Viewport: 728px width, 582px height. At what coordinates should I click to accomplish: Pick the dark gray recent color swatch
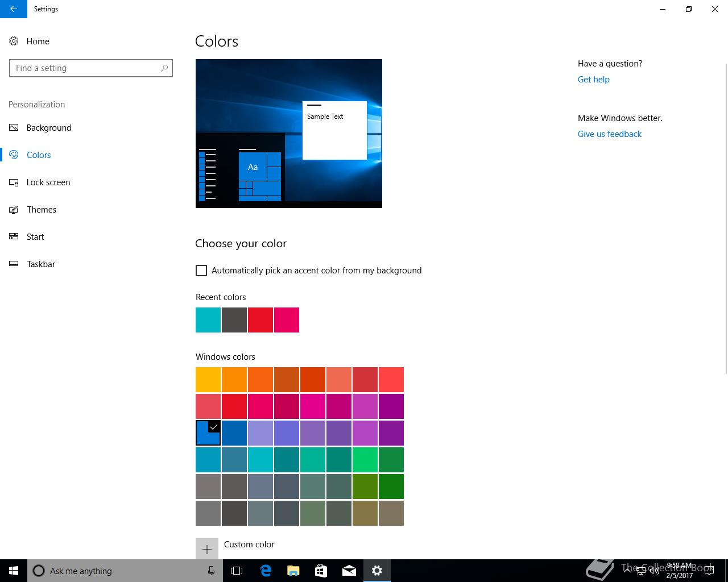coord(234,320)
